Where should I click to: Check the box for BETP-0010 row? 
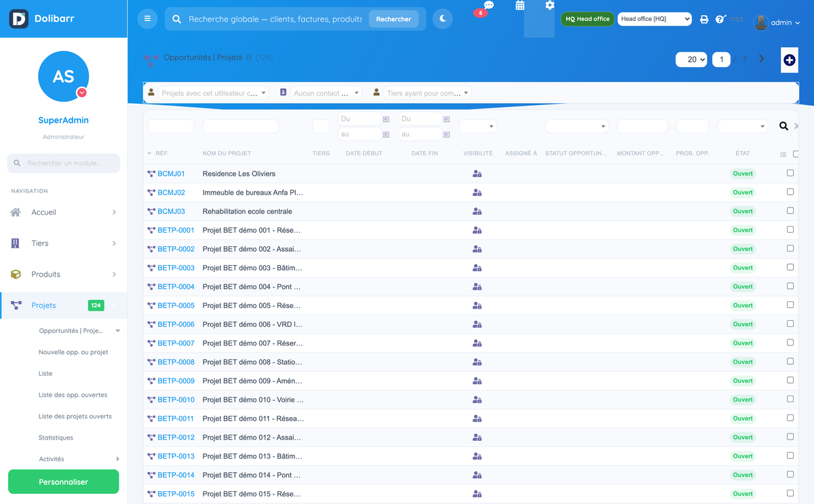[790, 399]
